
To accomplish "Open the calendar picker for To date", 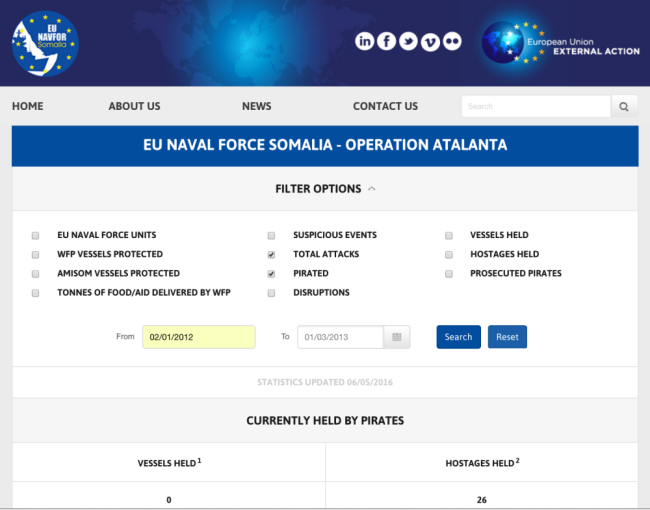I will (x=397, y=337).
